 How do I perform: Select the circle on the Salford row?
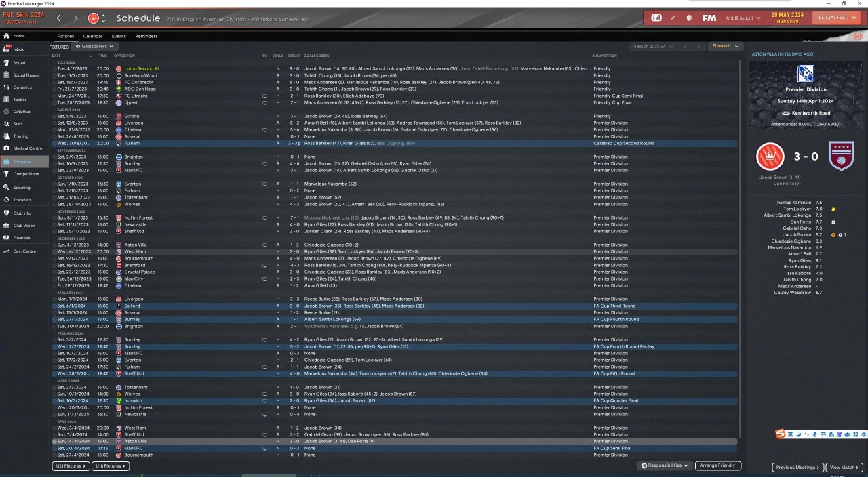56,306
